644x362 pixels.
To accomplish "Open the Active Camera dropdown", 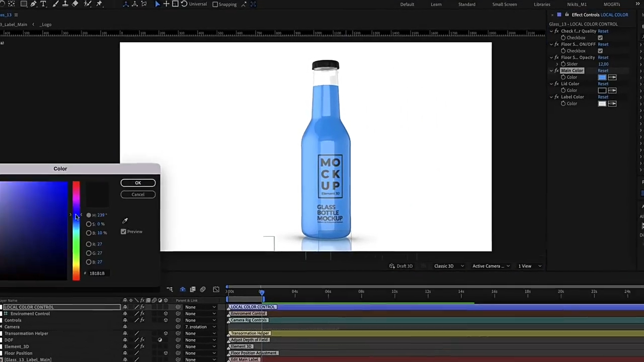I will 491,266.
